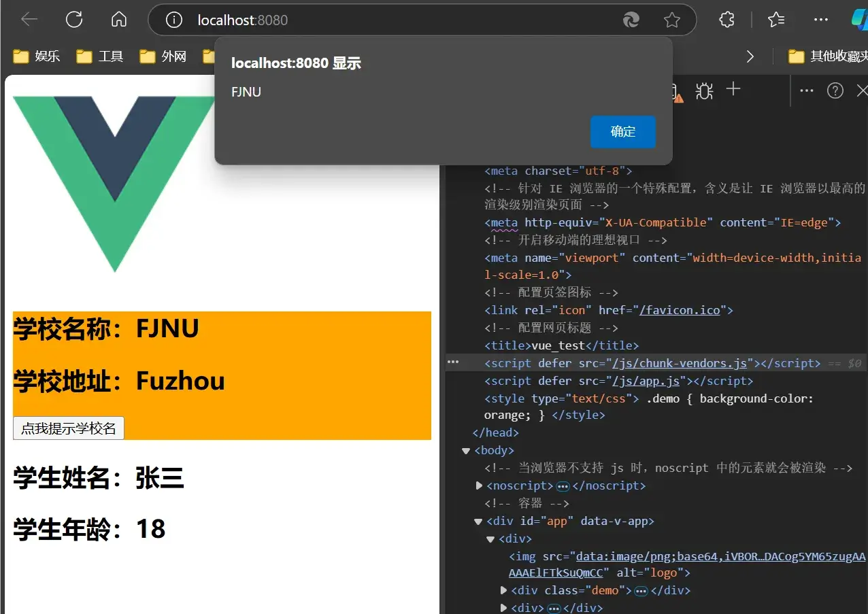This screenshot has width=868, height=614.
Task: Select the X-UA-Compatible meta line
Action: click(663, 222)
